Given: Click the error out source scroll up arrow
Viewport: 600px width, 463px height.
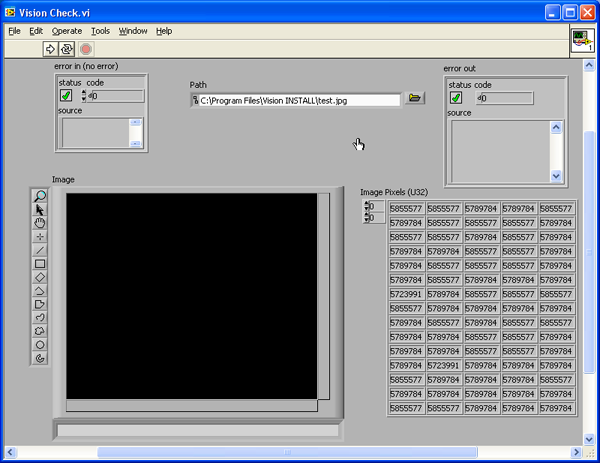Looking at the screenshot, I should pos(556,127).
